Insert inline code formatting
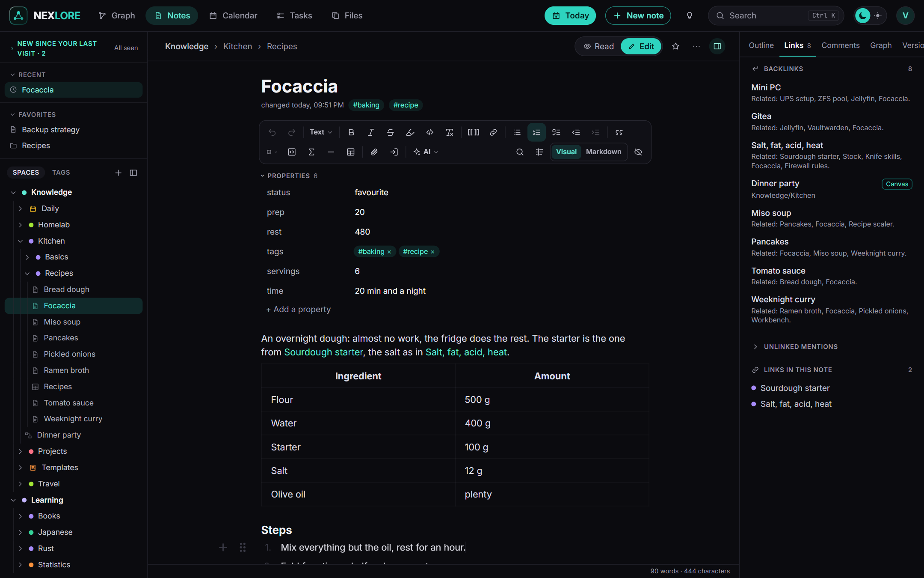Viewport: 924px width, 578px height. (x=430, y=132)
